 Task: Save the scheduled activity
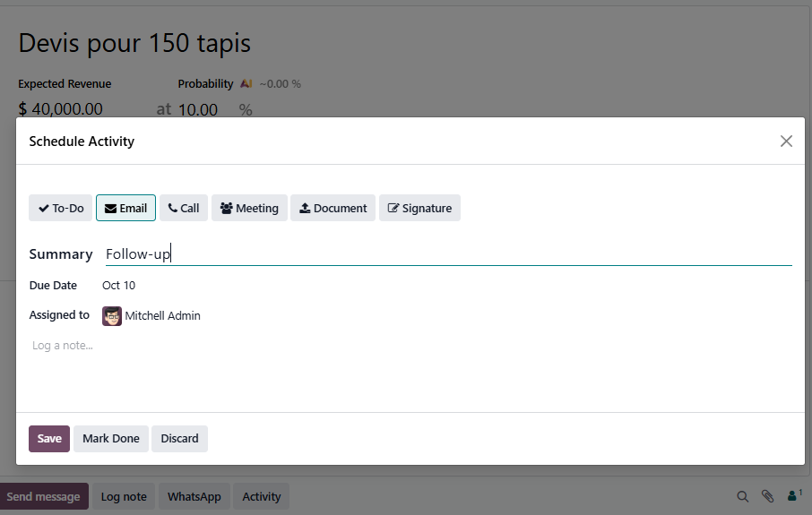coord(49,439)
